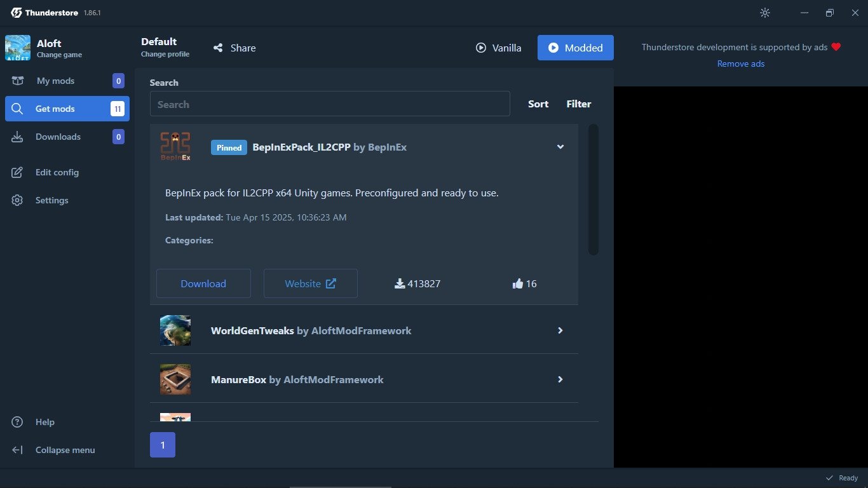Screen dimensions: 868x488
Task: Open My mods section
Action: (x=67, y=81)
